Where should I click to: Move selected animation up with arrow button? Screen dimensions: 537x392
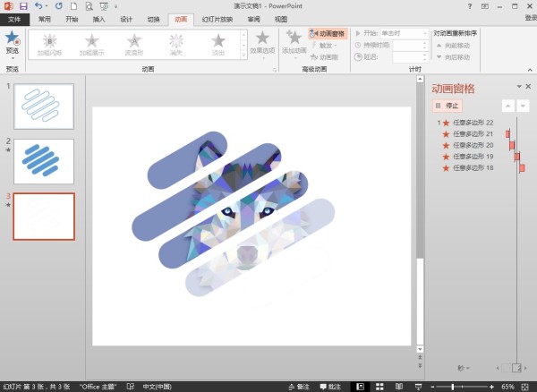tap(509, 106)
